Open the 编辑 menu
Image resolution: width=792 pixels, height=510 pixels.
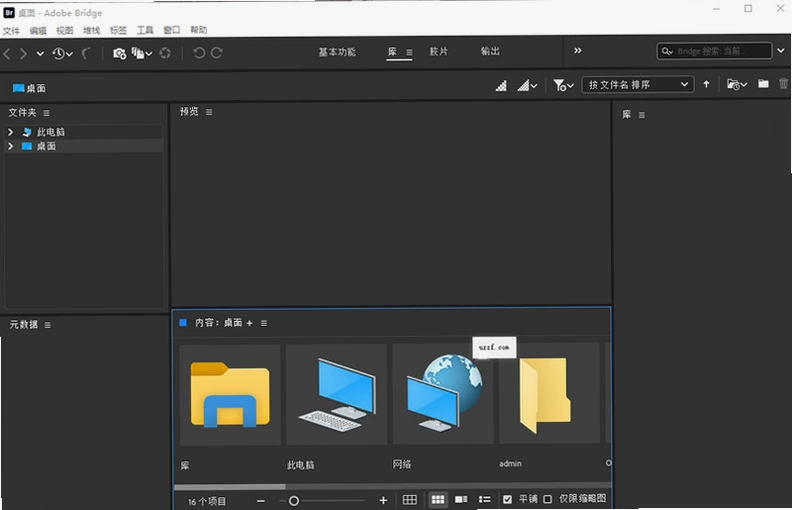[38, 31]
